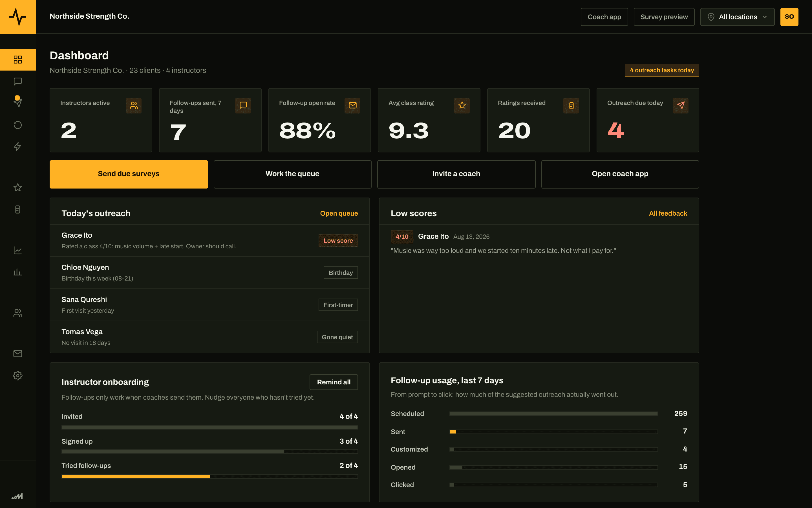
Task: Click Work the queue
Action: point(293,174)
